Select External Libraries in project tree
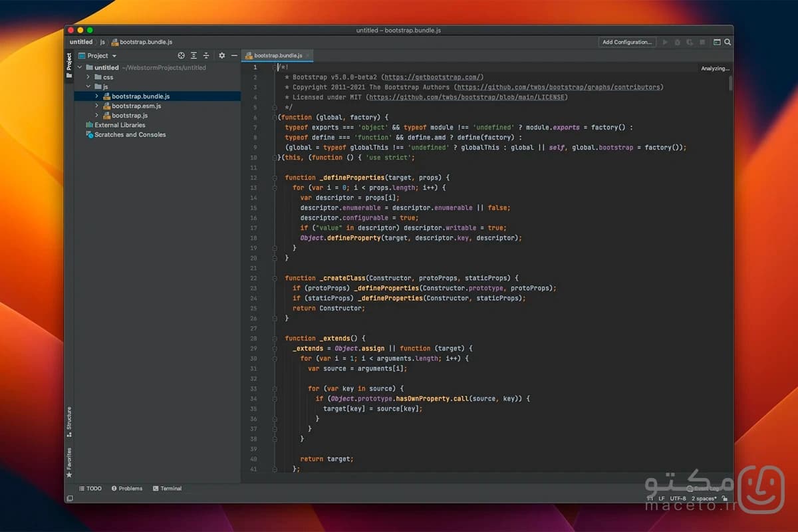The width and height of the screenshot is (798, 532). click(x=157, y=125)
